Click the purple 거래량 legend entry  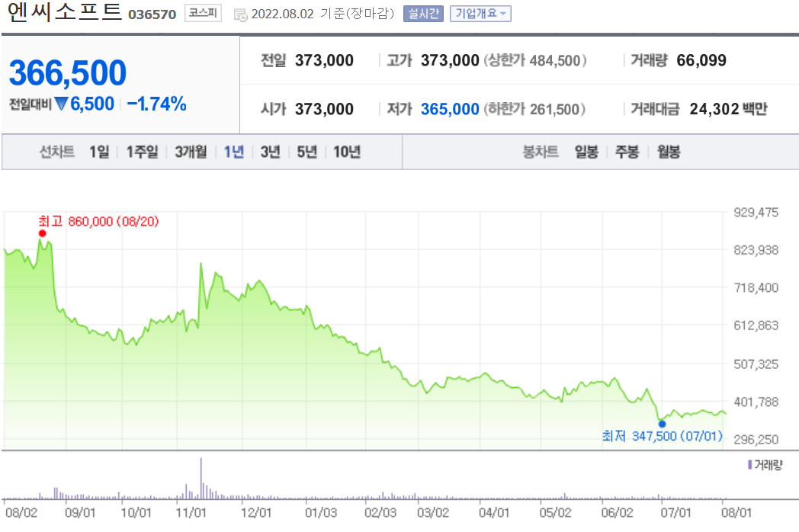[x=765, y=465]
